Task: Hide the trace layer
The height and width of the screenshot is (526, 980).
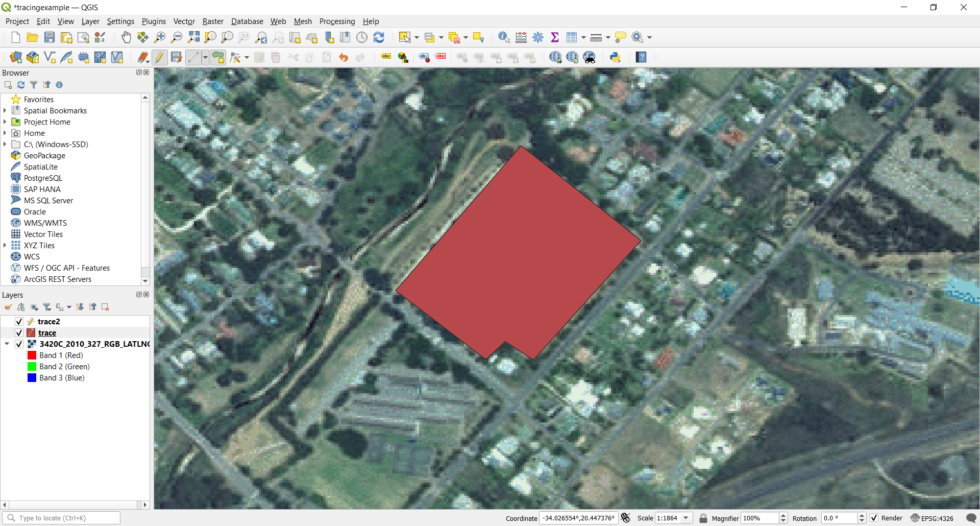Action: tap(18, 332)
